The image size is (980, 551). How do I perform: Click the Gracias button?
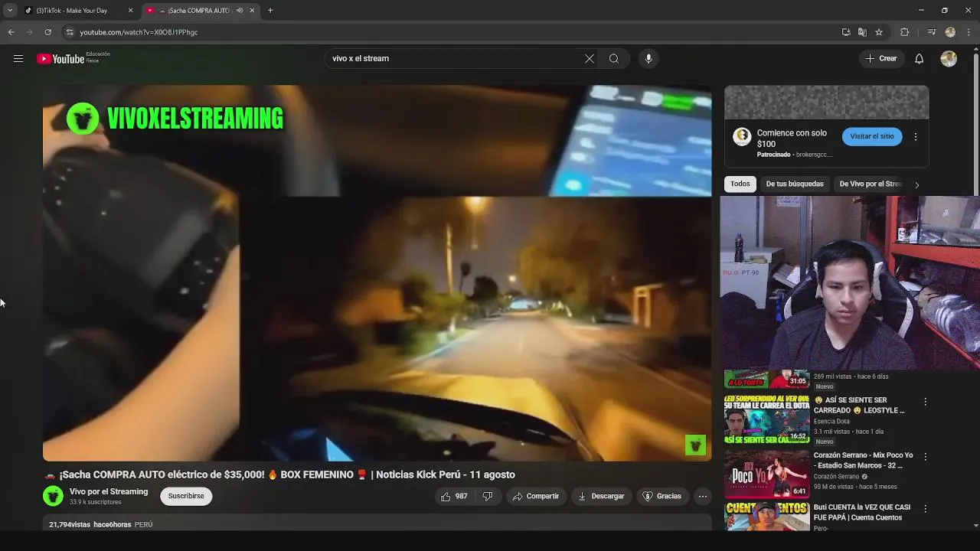pos(661,497)
